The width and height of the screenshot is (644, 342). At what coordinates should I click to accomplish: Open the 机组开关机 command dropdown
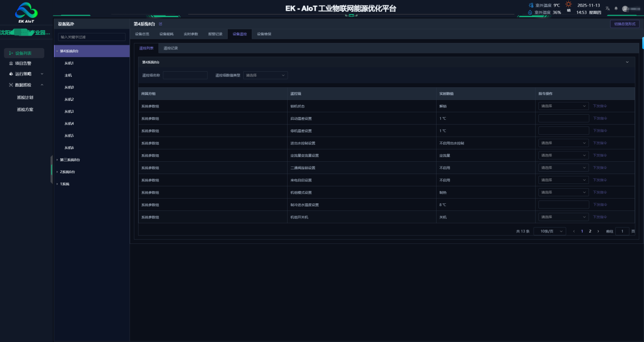point(563,217)
